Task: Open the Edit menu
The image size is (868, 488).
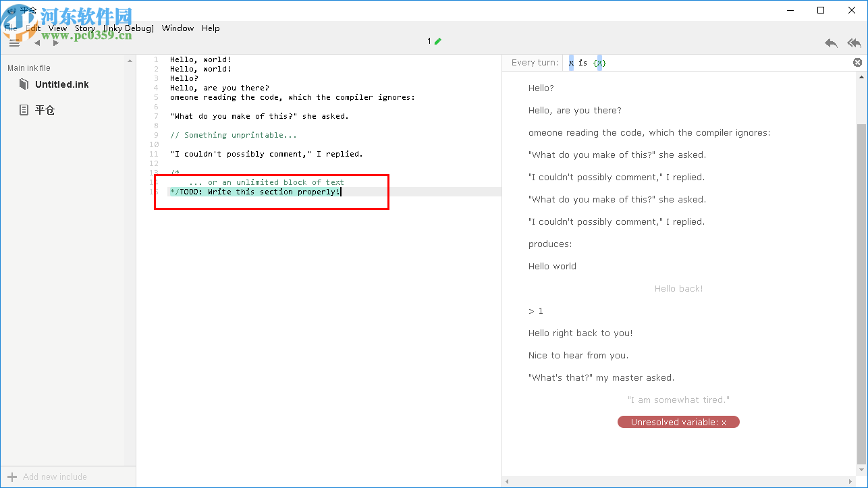Action: (33, 28)
